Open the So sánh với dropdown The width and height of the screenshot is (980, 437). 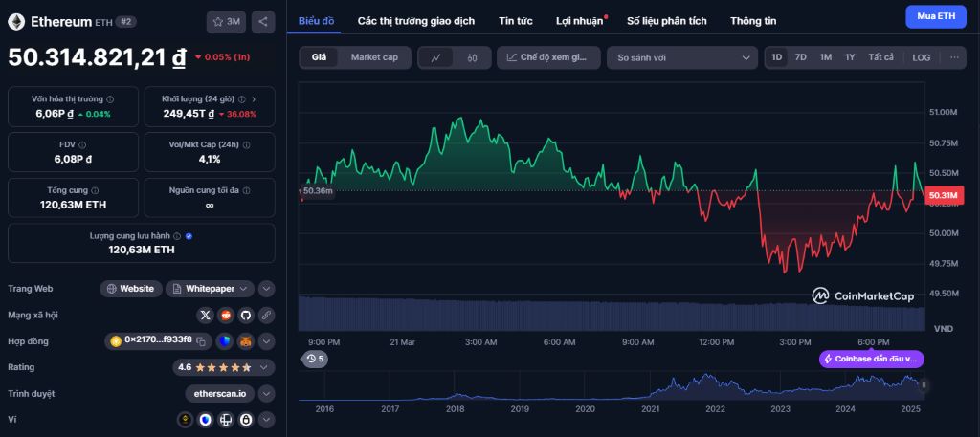[682, 57]
